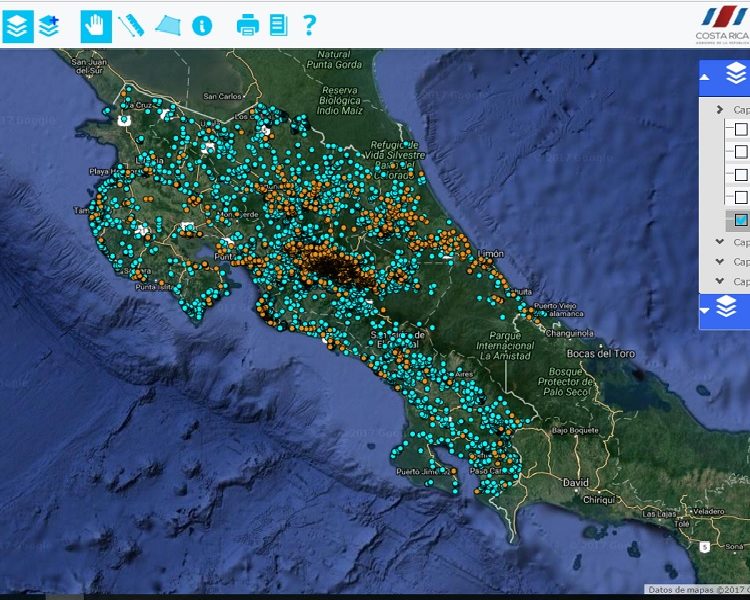Select the polygon area measurement tool
Image resolution: width=750 pixels, height=600 pixels.
coord(167,25)
